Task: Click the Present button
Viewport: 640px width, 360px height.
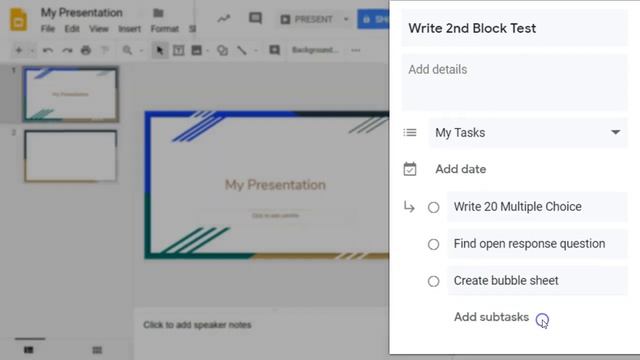Action: pyautogui.click(x=307, y=19)
